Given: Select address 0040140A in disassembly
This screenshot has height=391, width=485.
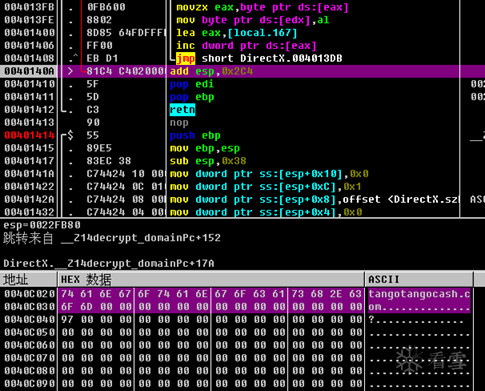Looking at the screenshot, I should coord(29,71).
